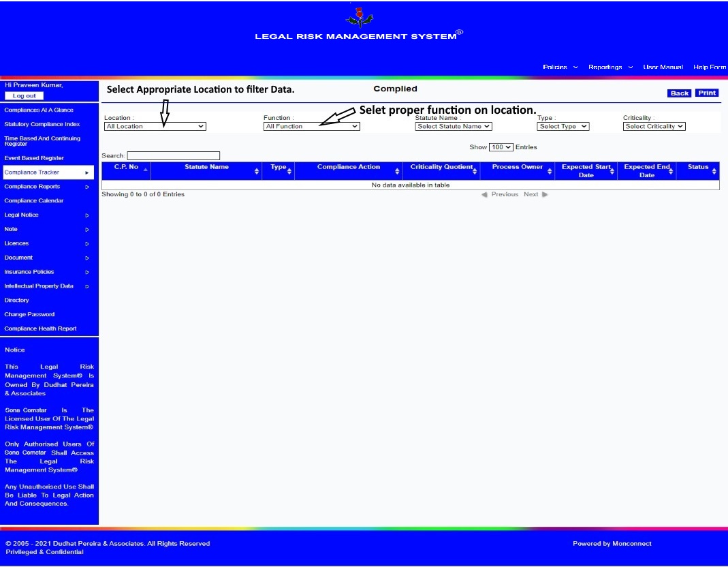Image resolution: width=728 pixels, height=567 pixels.
Task: Open the Reportings top menu
Action: click(x=610, y=67)
